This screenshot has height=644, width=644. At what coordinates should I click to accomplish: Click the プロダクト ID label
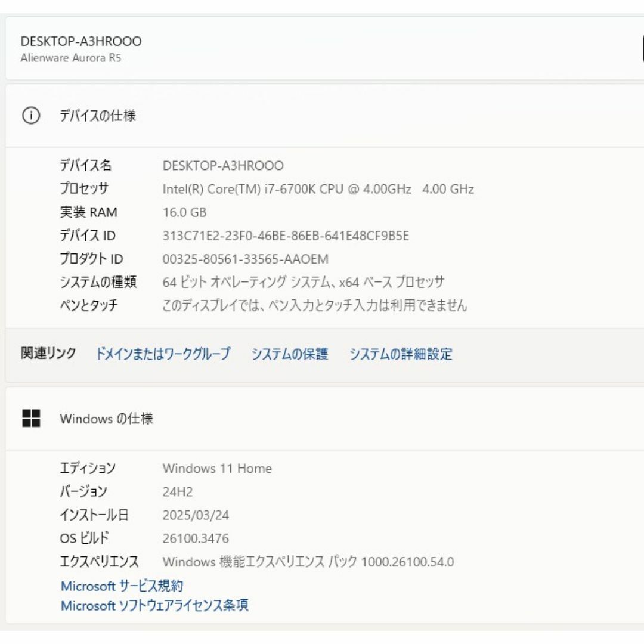click(91, 259)
